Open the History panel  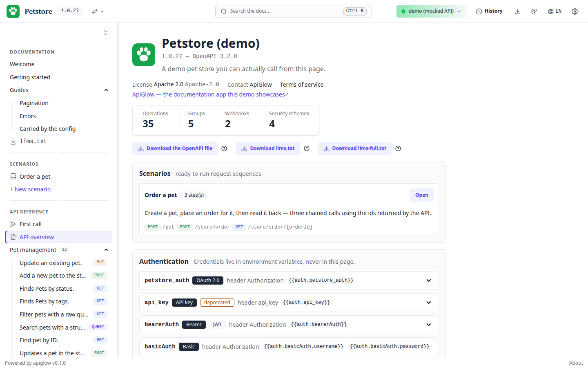coord(489,11)
